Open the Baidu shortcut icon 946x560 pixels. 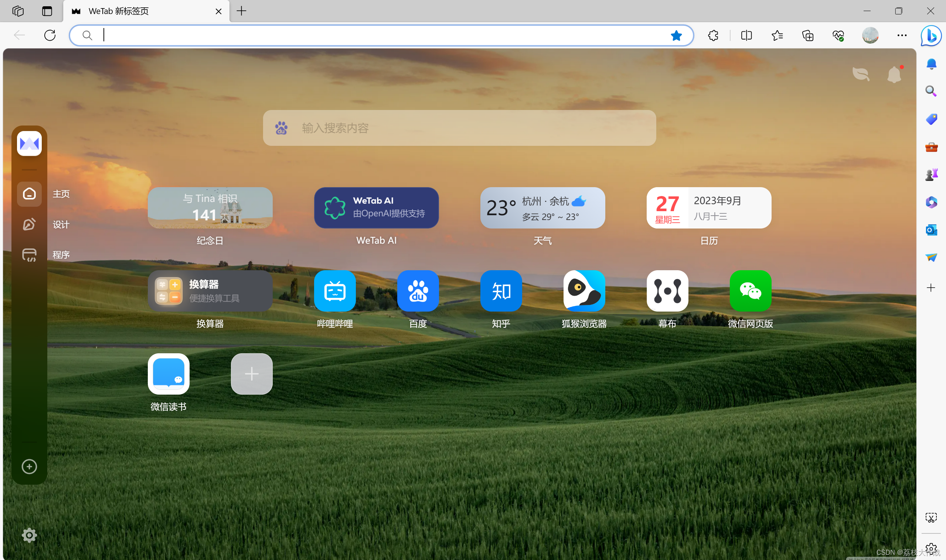(x=418, y=291)
